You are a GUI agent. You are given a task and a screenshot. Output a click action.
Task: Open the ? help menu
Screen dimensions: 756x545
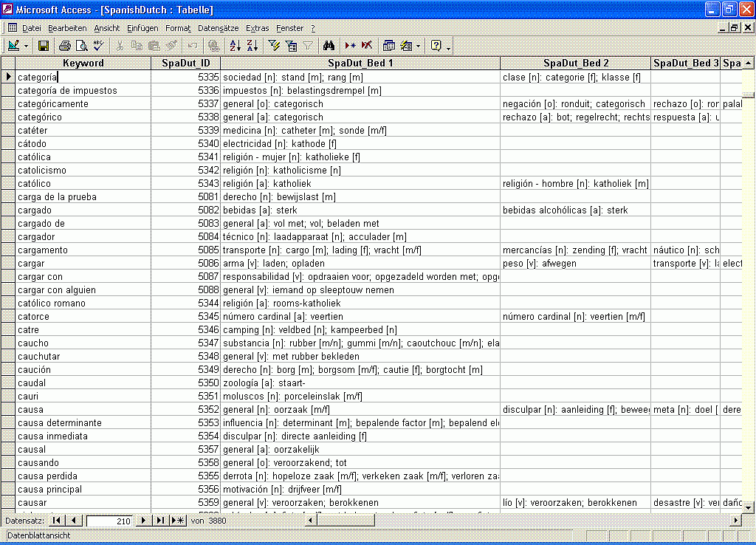click(313, 29)
